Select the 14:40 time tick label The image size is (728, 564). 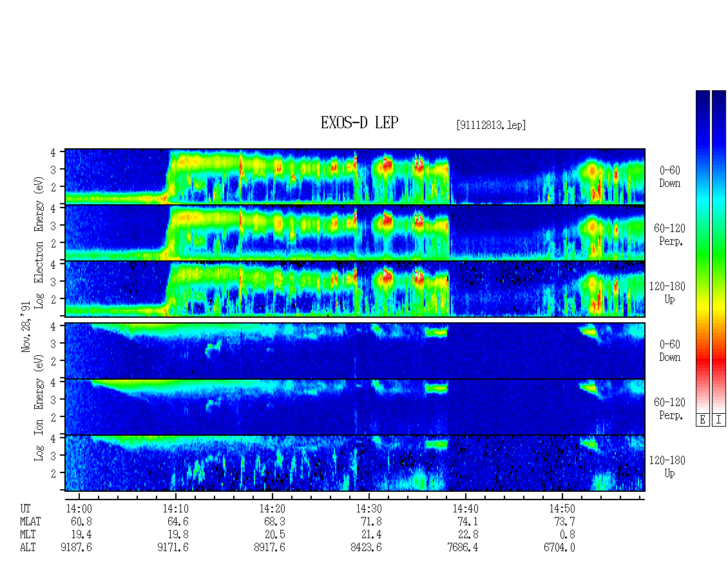(465, 509)
